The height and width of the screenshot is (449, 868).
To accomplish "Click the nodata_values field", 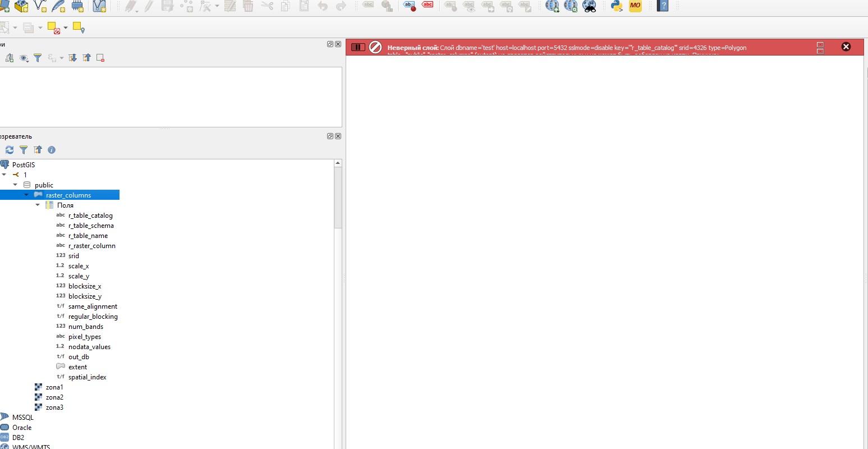I will (89, 347).
